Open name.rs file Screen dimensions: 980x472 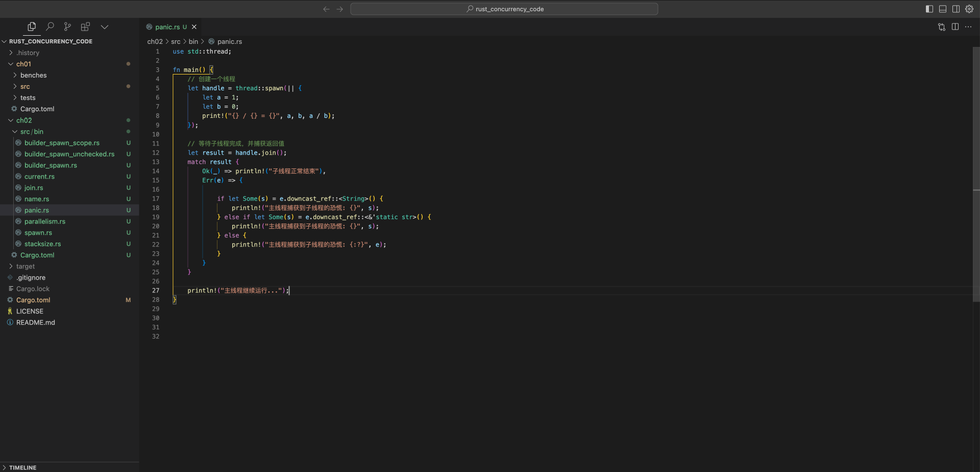click(69, 199)
